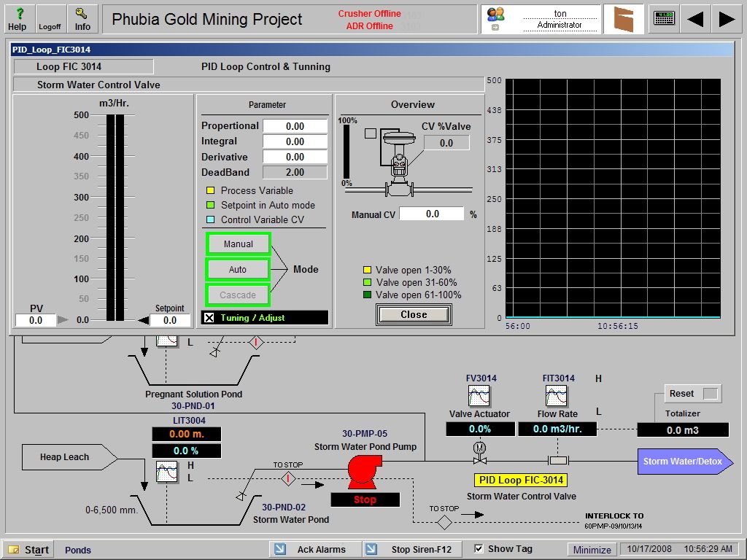Click the brown page navigation icon
This screenshot has height=560, width=747.
click(624, 17)
